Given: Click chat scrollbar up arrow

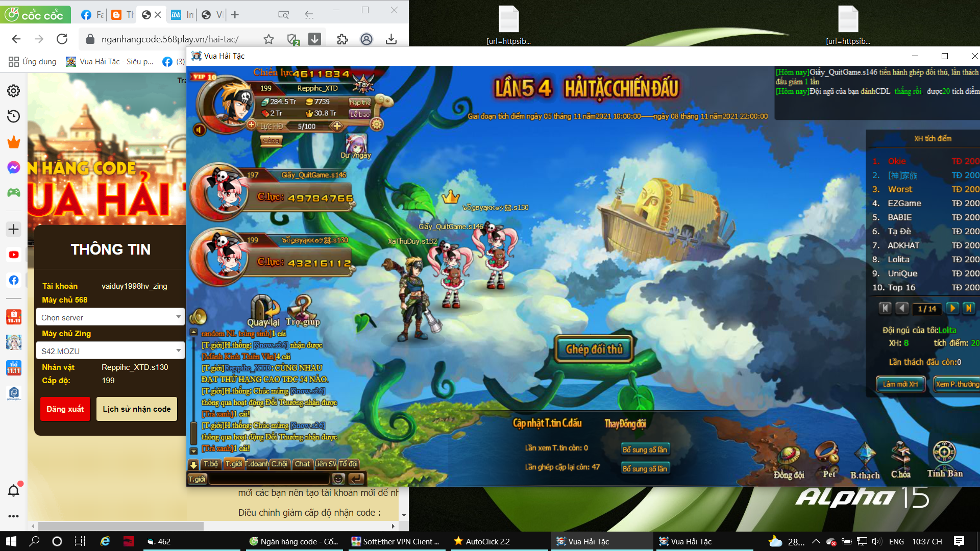Looking at the screenshot, I should 193,332.
